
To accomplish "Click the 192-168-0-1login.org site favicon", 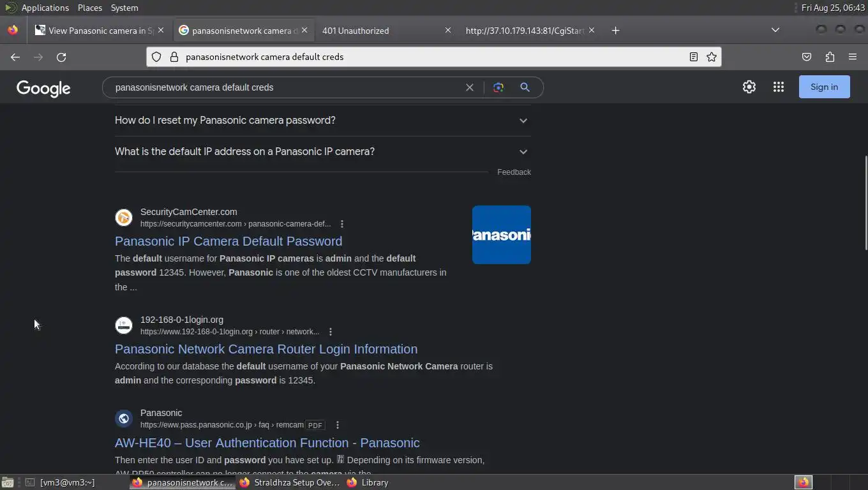I will click(x=124, y=325).
